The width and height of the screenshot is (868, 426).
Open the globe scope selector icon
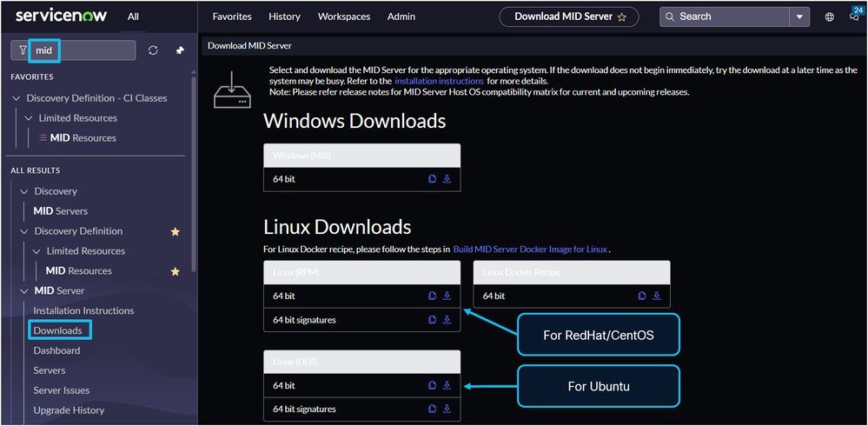click(x=829, y=17)
